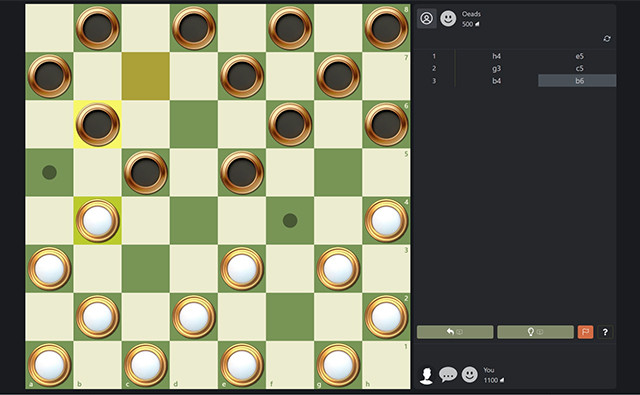Click your own smiley emoji icon
The image size is (640, 395).
click(x=469, y=374)
